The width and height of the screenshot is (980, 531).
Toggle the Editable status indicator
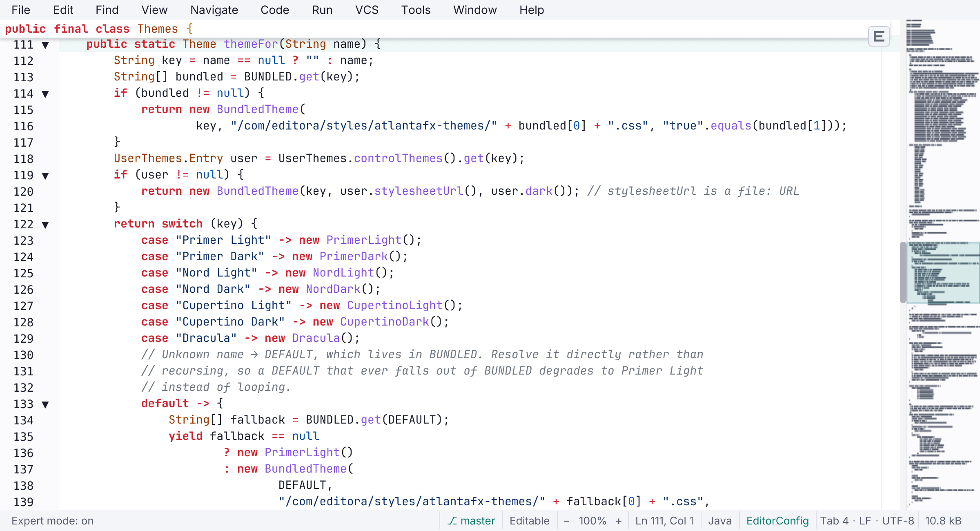tap(529, 521)
